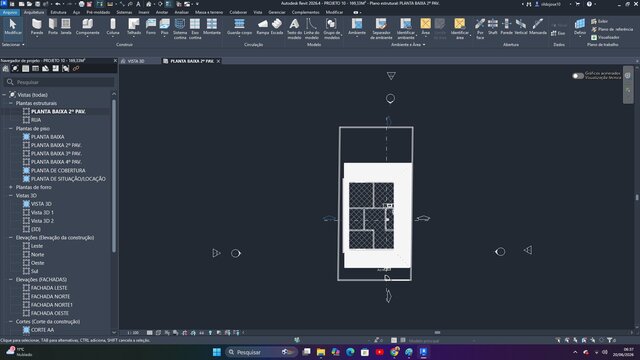This screenshot has height=360, width=640.
Task: Collapse the Plantas estruturais node
Action: [11, 103]
